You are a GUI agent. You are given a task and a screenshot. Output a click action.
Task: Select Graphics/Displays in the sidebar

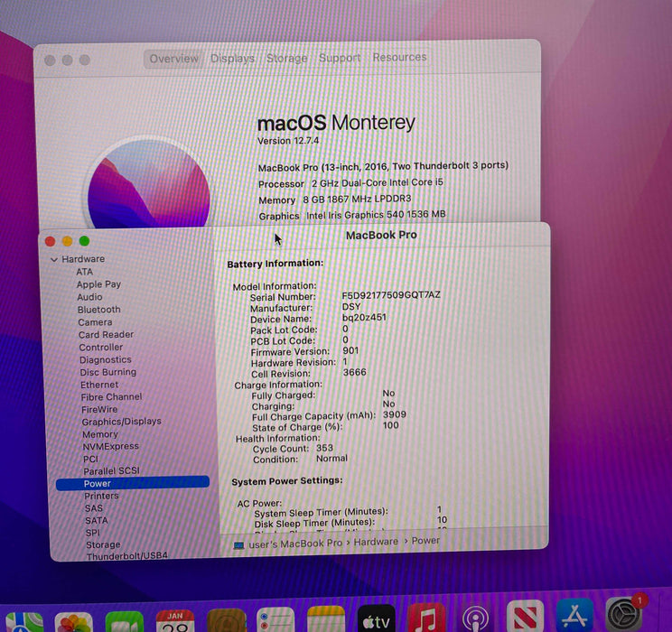coord(122,422)
